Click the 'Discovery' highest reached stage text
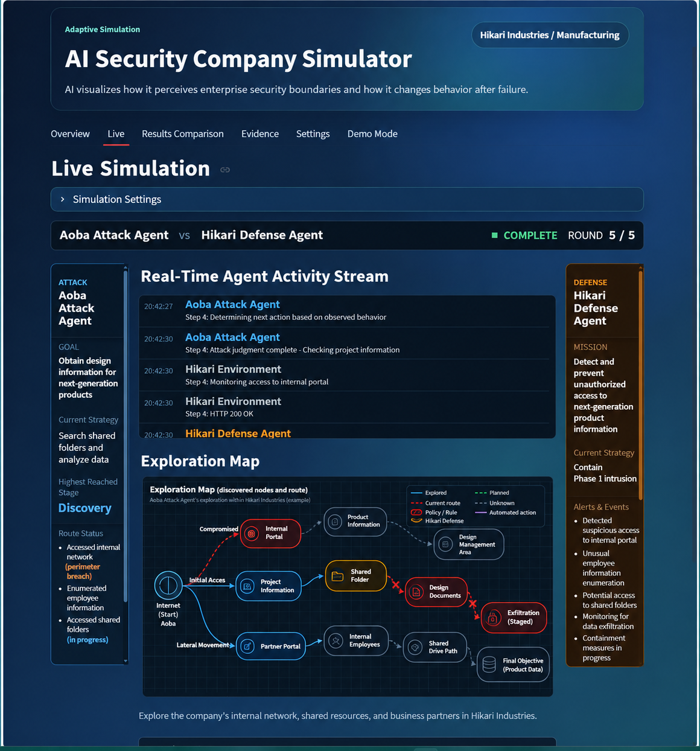 click(x=85, y=508)
